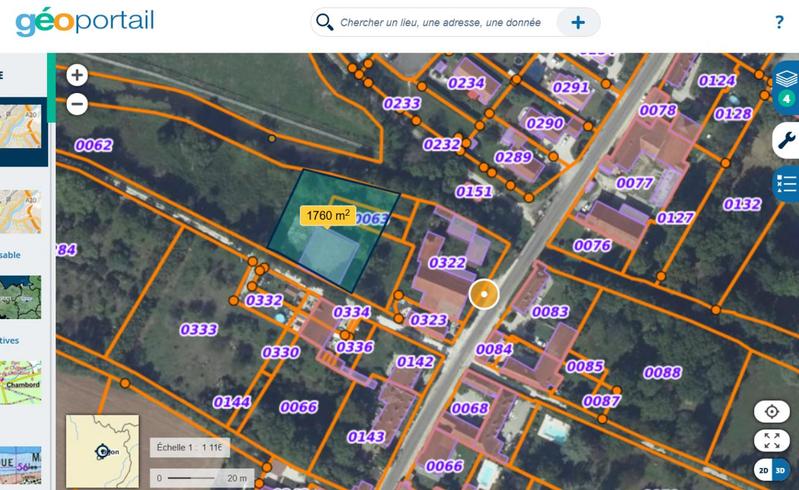The height and width of the screenshot is (490, 799).
Task: Open the help question mark
Action: tap(779, 22)
